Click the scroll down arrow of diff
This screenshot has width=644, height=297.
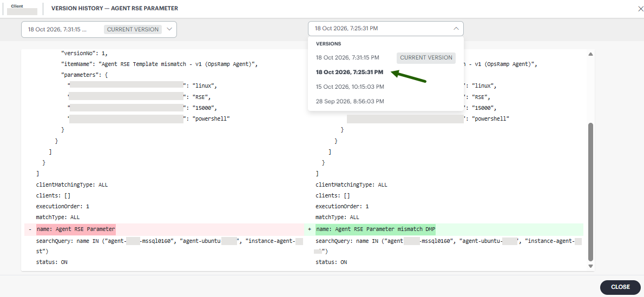(590, 266)
